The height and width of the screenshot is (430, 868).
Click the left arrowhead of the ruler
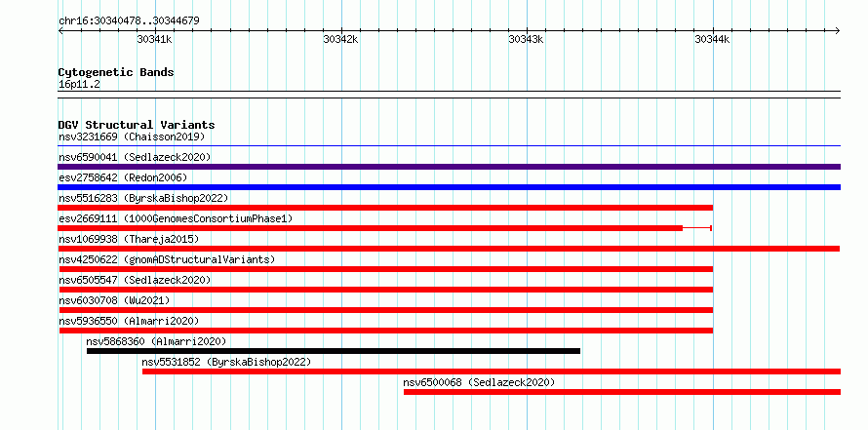point(60,30)
